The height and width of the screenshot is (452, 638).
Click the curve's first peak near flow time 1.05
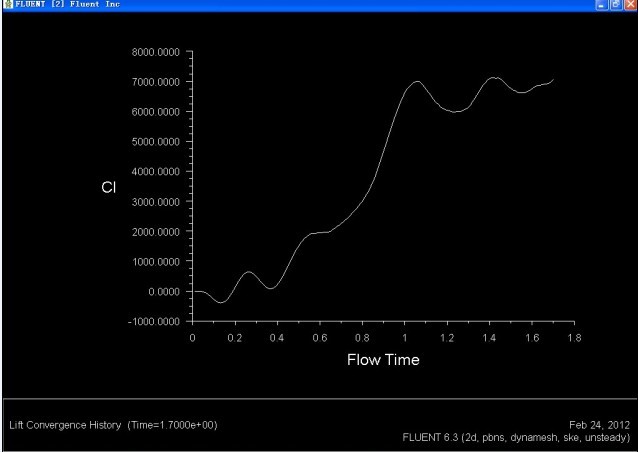[416, 81]
